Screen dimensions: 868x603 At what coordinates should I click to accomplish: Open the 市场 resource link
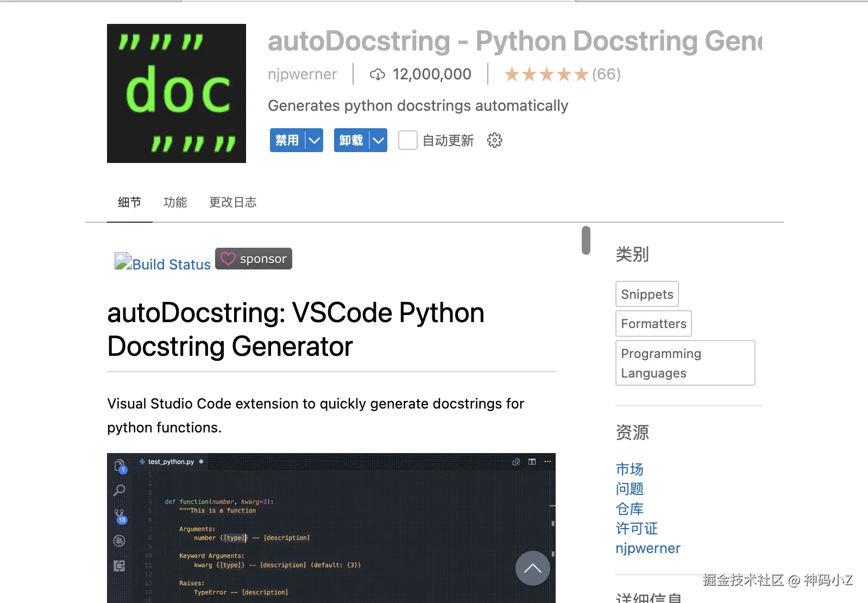(630, 469)
